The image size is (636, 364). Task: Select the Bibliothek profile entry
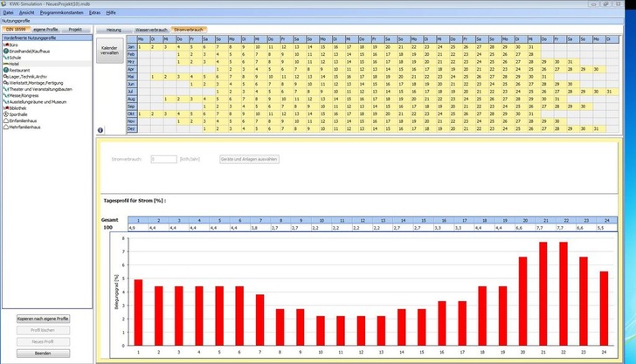coord(19,106)
